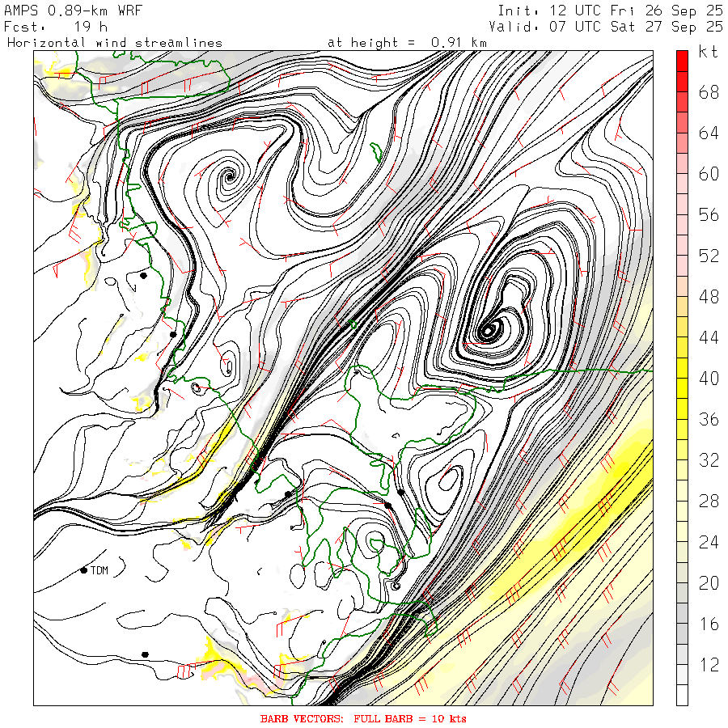Click the 24 value on the color bar

[709, 542]
